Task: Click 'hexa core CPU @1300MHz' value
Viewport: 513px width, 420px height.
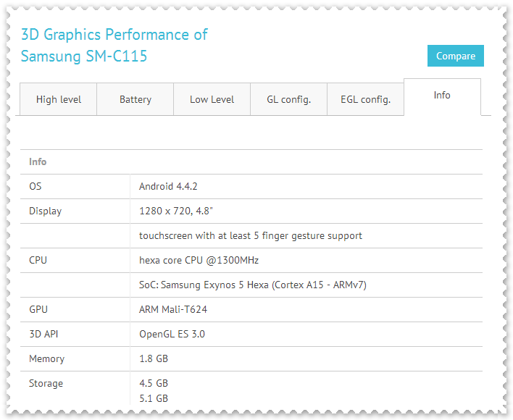Action: coord(199,260)
